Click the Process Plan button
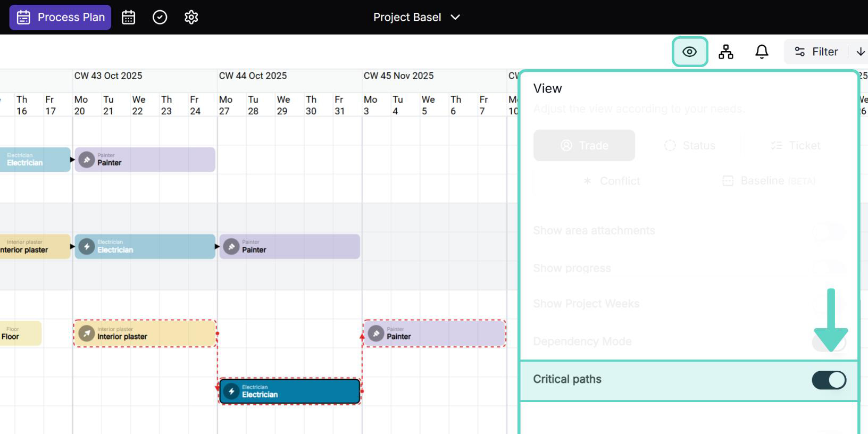 60,18
